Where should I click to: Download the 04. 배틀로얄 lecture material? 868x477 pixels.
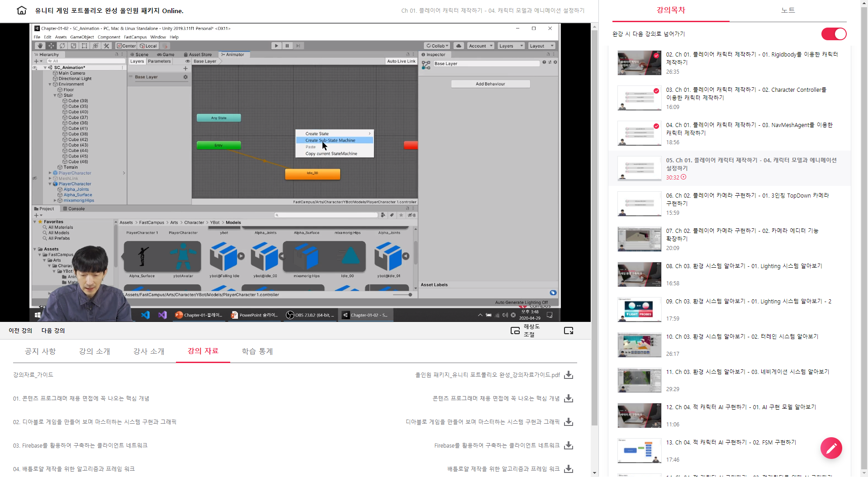tap(569, 469)
